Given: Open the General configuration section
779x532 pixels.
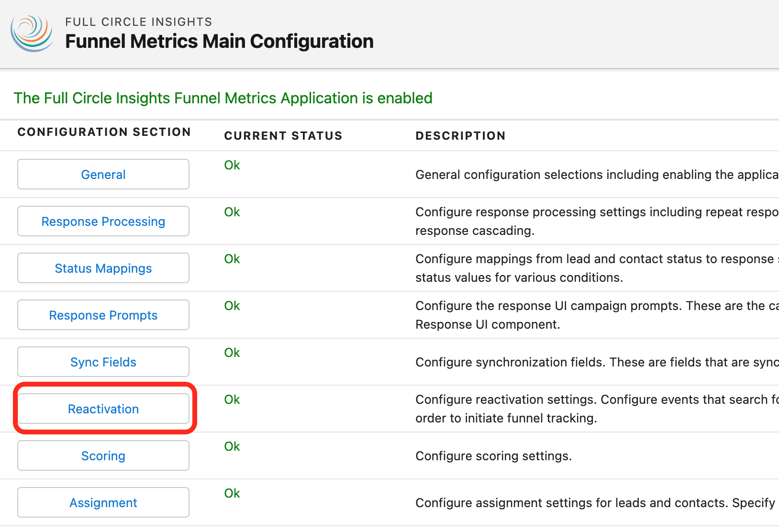Looking at the screenshot, I should tap(103, 174).
